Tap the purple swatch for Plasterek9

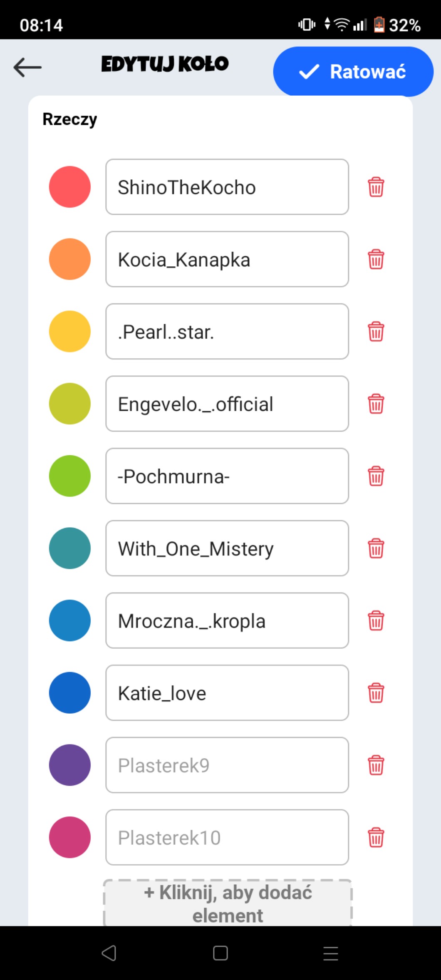(x=70, y=765)
